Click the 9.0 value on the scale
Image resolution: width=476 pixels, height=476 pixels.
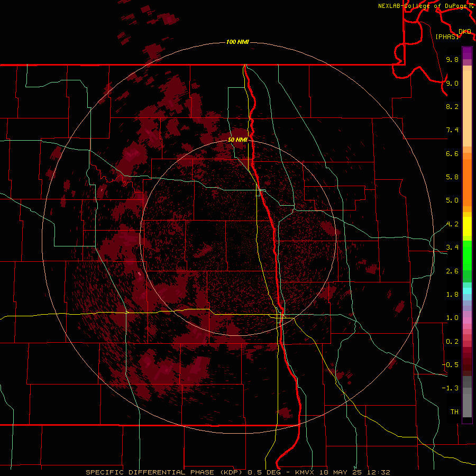(x=452, y=83)
